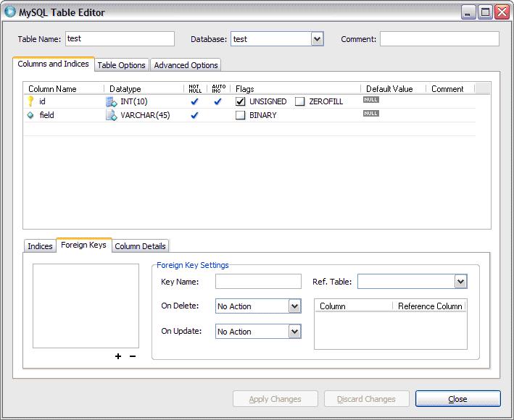Click the NOT NULL column header
Image resolution: width=514 pixels, height=420 pixels.
point(195,89)
